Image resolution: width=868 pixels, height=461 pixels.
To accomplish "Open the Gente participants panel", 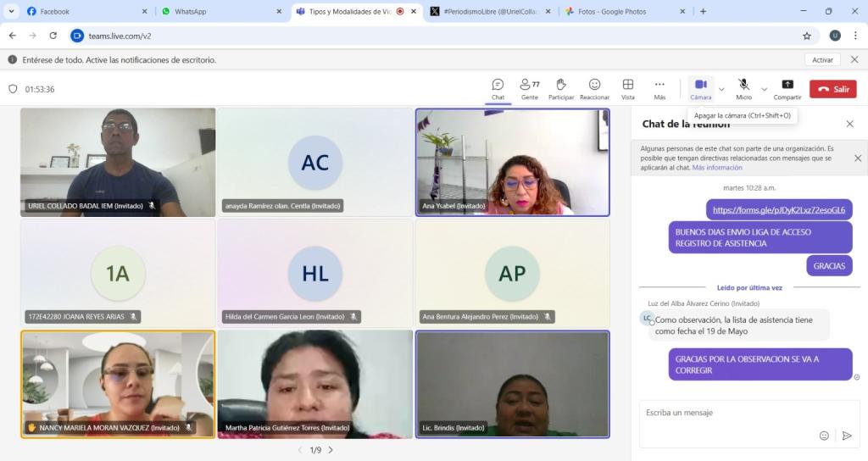I will [x=530, y=88].
